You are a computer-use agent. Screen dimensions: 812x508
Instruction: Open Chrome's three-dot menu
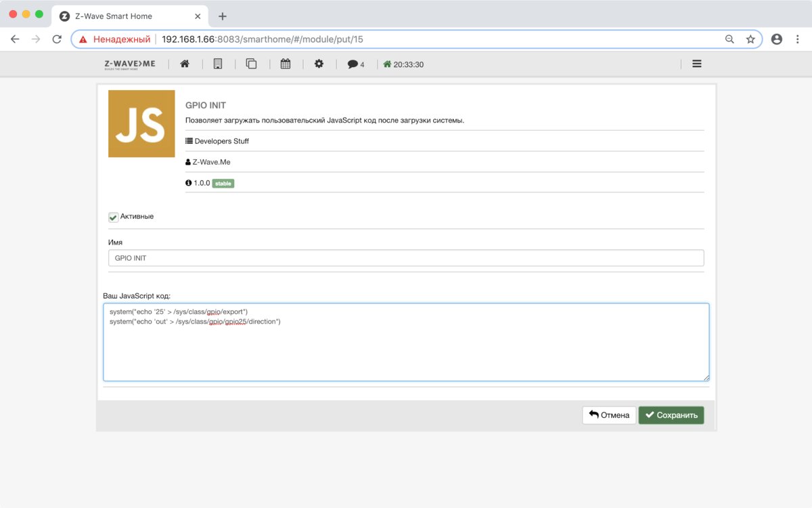click(x=796, y=39)
